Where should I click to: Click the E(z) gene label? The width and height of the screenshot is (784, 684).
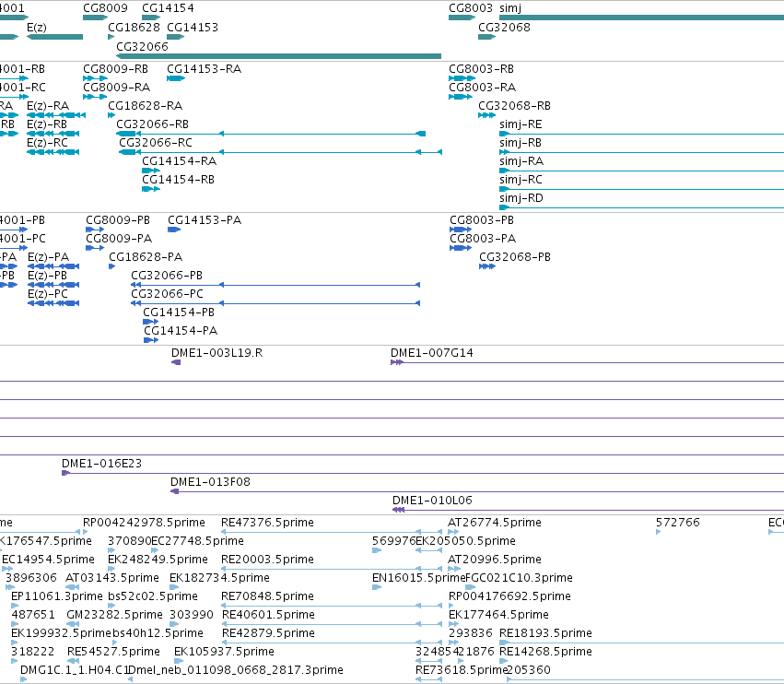click(37, 27)
